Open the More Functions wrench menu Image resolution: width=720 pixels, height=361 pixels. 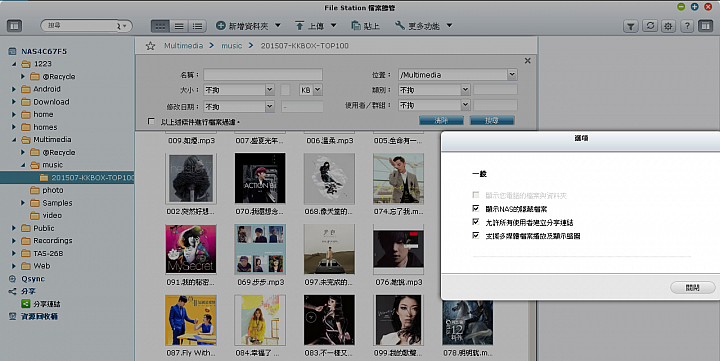(423, 26)
